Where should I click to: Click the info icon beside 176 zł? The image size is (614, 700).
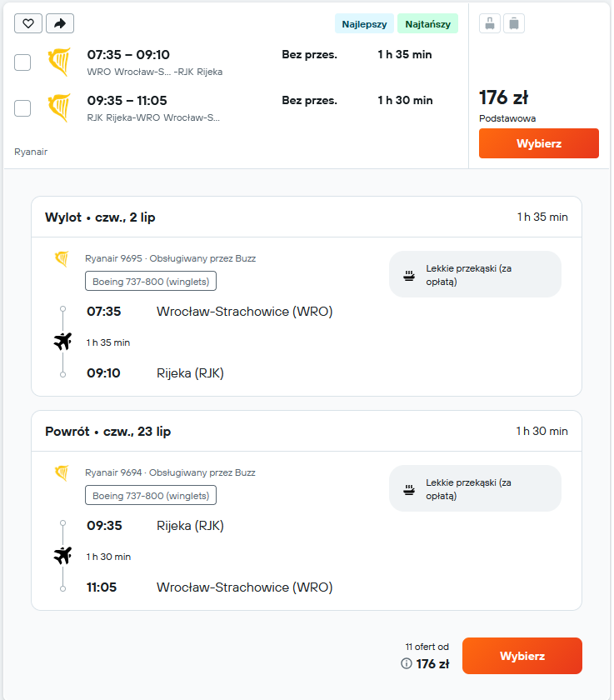[x=406, y=663]
